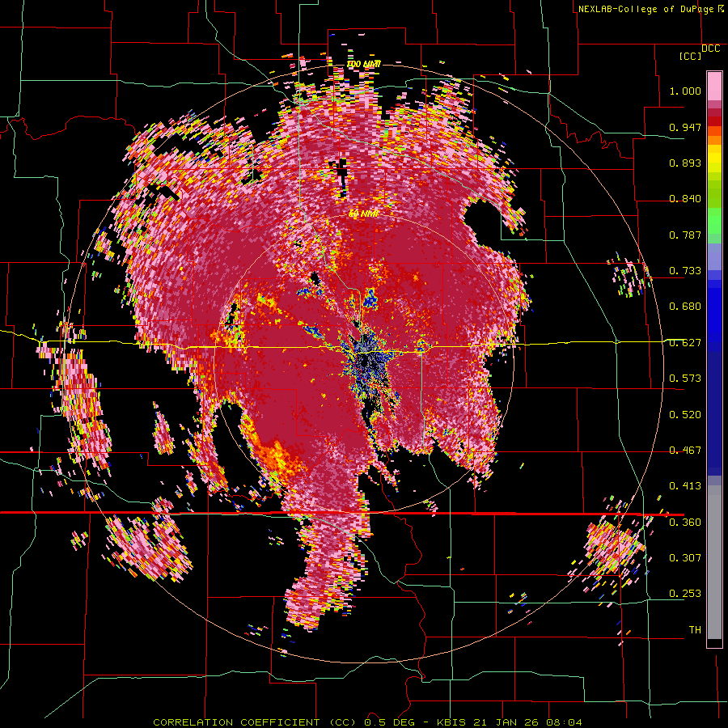Click the 0.680 value on the color scale

685,307
